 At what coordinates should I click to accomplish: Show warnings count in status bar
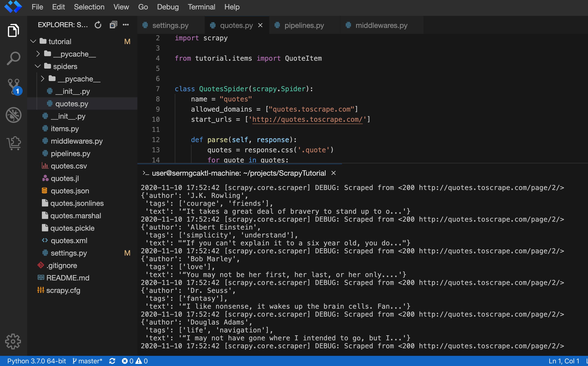pyautogui.click(x=142, y=361)
